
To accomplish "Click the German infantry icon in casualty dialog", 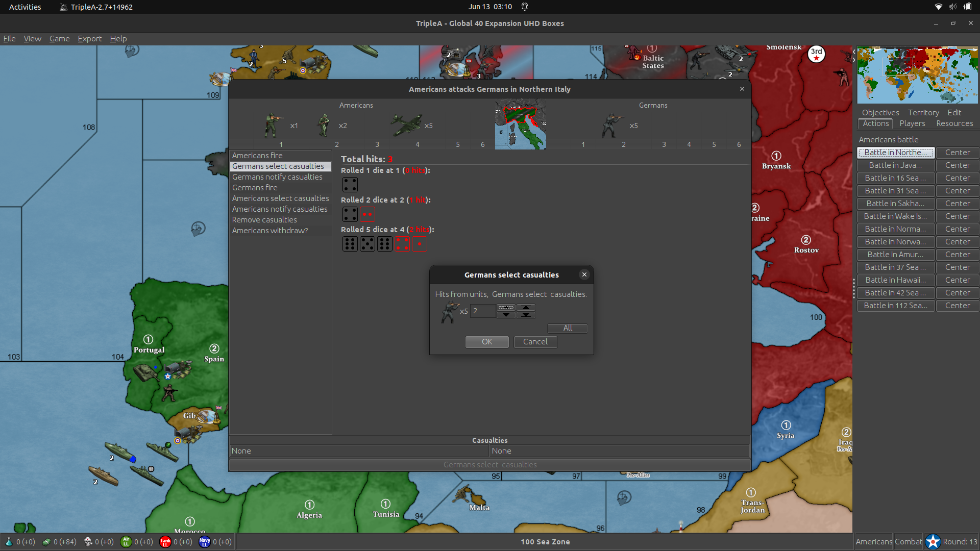I will coord(449,312).
